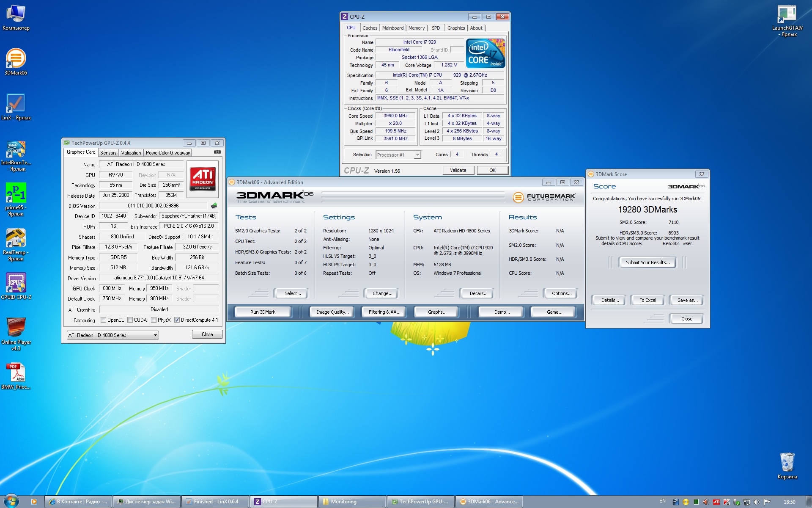The height and width of the screenshot is (508, 812).
Task: Click the network connection tray icon
Action: [747, 502]
